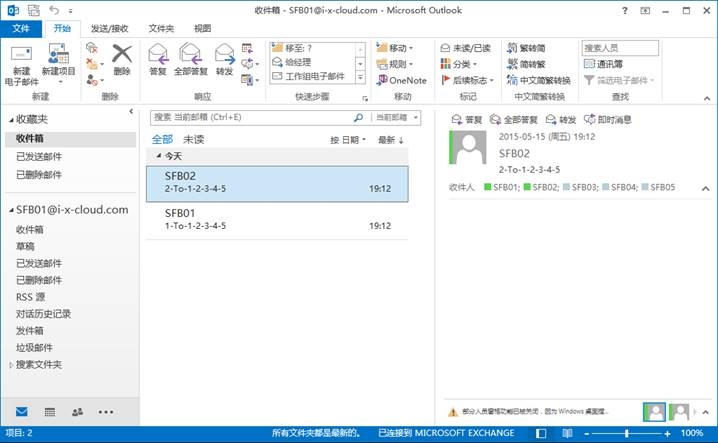Switch to Calendar view in navigation bar
This screenshot has width=718, height=443.
pos(49,412)
